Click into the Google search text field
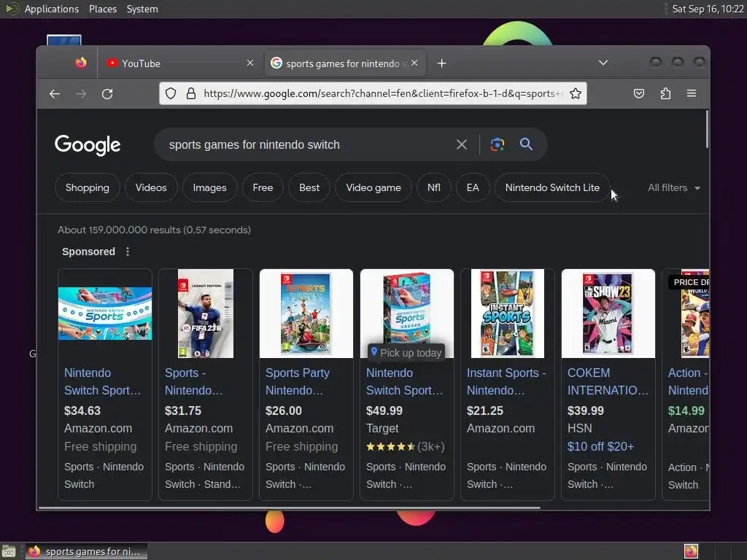747x560 pixels. tap(305, 144)
